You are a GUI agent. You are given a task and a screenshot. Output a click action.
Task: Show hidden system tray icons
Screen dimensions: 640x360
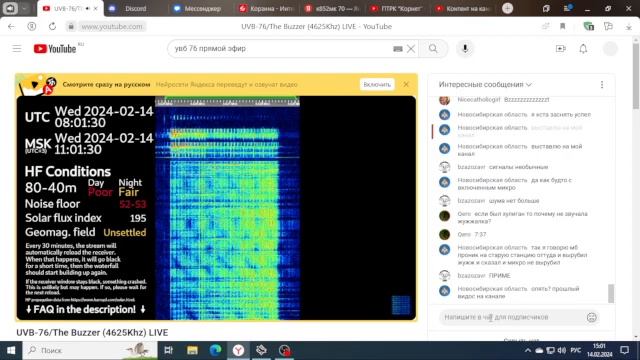[x=528, y=350]
